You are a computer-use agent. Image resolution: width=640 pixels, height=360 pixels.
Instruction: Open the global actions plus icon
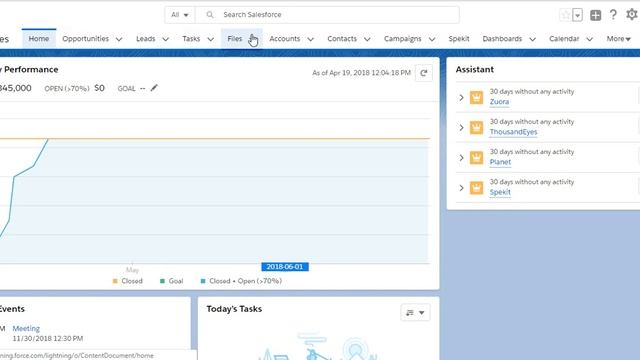[x=596, y=15]
